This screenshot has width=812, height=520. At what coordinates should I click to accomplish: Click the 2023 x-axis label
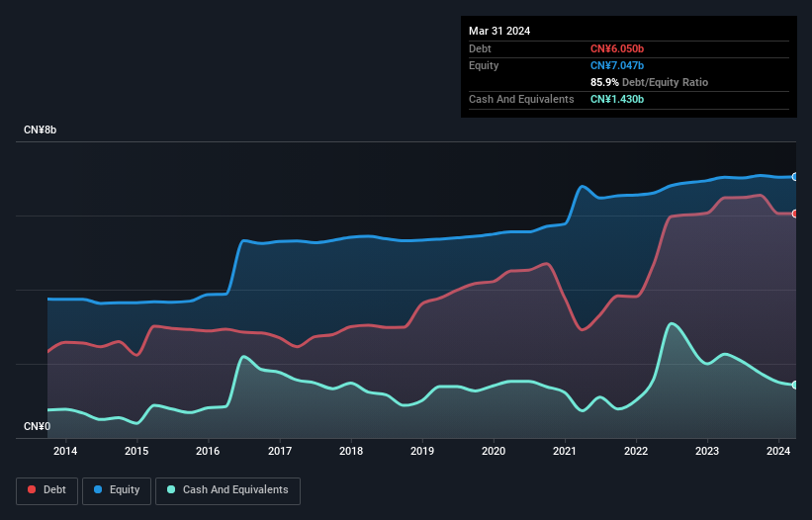(707, 451)
